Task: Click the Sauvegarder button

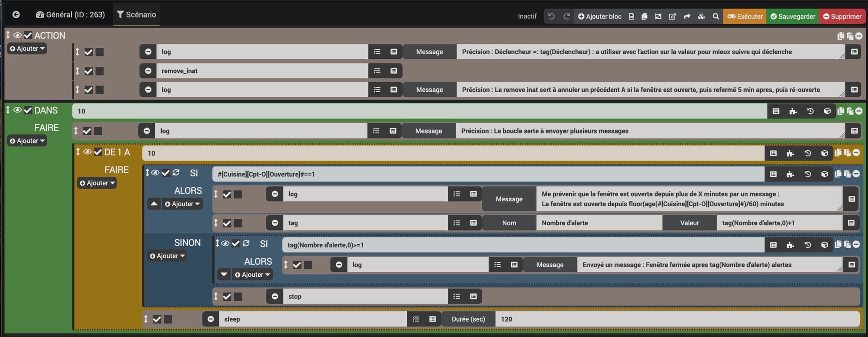Action: [x=792, y=16]
